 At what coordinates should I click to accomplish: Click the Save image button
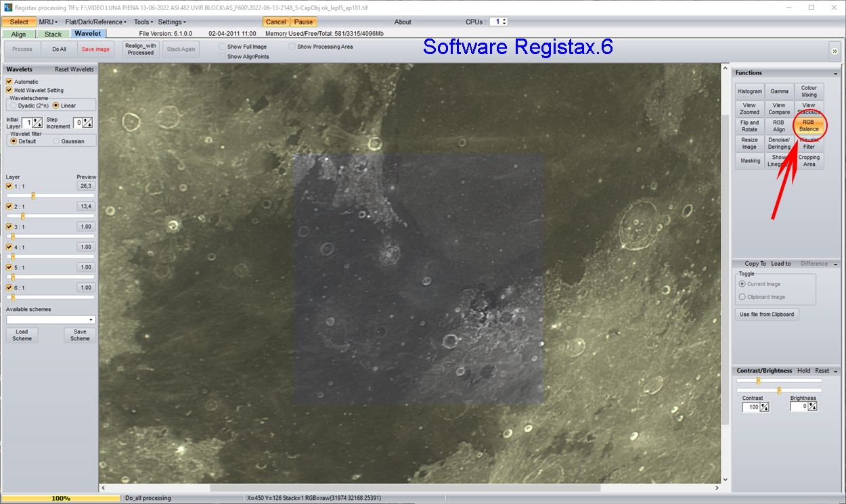pyautogui.click(x=95, y=49)
